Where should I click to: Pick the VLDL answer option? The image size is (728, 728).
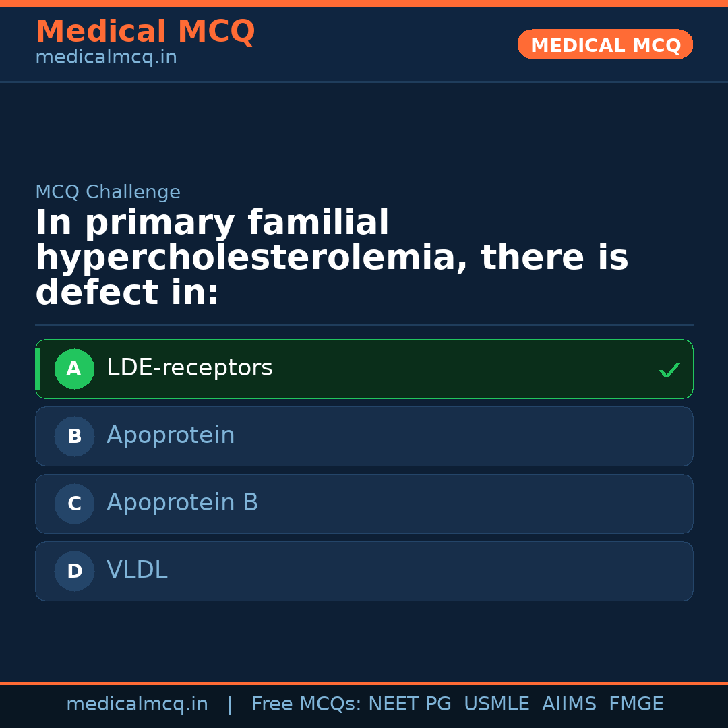coord(137,570)
